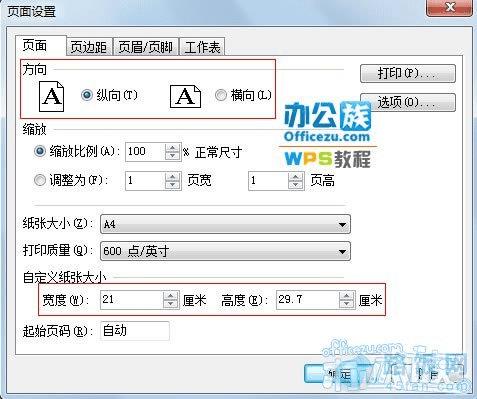477x399 pixels.
Task: Increase the 缩放比例 value with up arrow
Action: pyautogui.click(x=173, y=148)
